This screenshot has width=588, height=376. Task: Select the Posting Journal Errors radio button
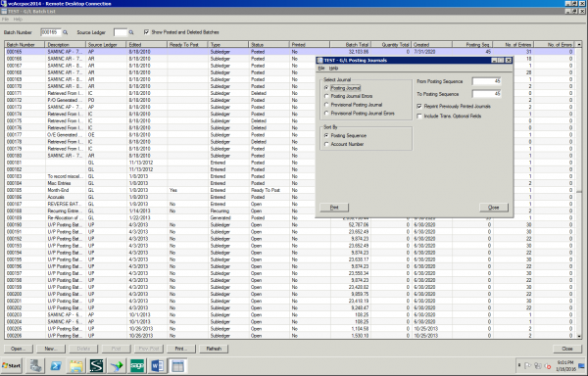tap(326, 96)
